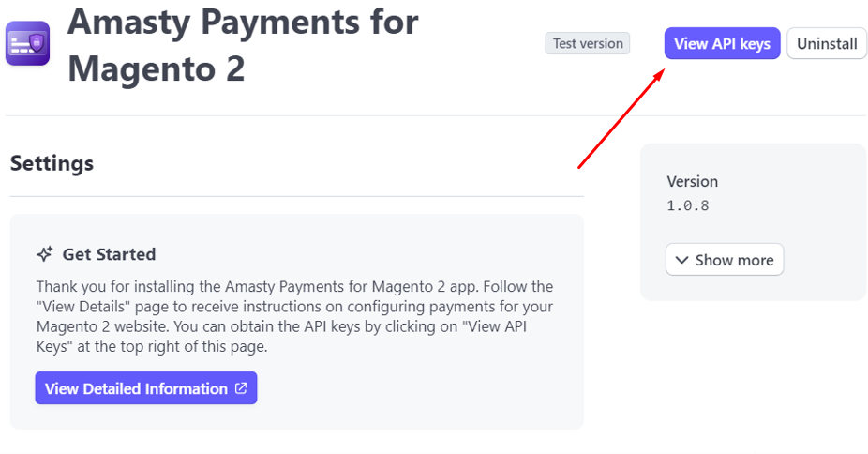Uninstall the Amasty Payments app
Image resolution: width=868 pixels, height=454 pixels.
pyautogui.click(x=827, y=43)
